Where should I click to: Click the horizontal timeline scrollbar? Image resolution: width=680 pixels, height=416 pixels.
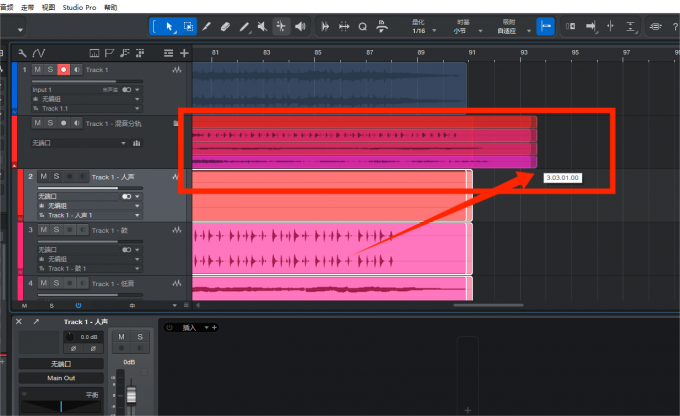(488, 305)
